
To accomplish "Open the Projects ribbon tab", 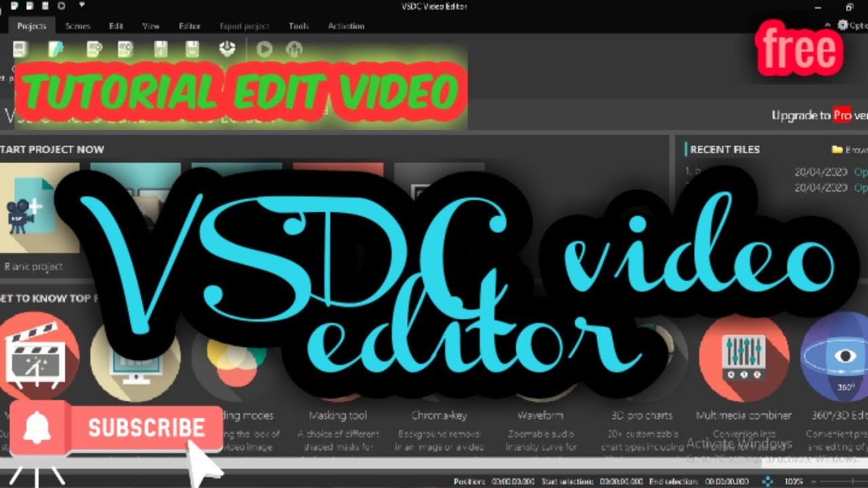I will coord(31,26).
